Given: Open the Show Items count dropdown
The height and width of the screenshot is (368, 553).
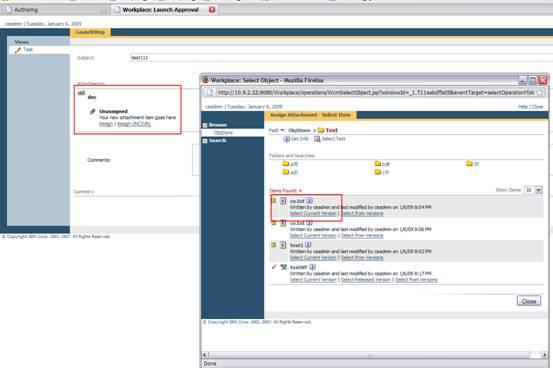Looking at the screenshot, I should 539,190.
